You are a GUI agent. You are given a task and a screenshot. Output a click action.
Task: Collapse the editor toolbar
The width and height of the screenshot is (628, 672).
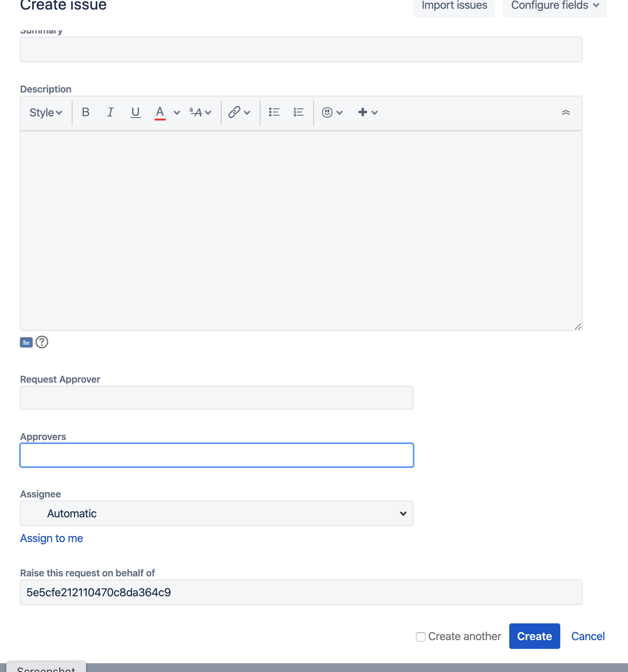[x=565, y=113]
